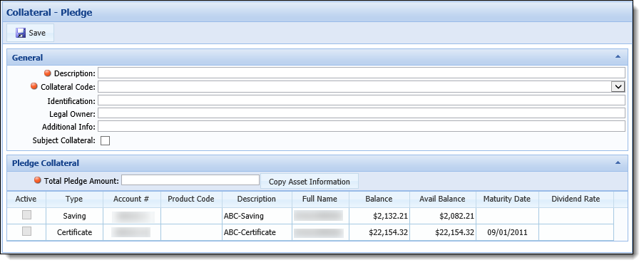Click the Save floppy disk icon

21,33
